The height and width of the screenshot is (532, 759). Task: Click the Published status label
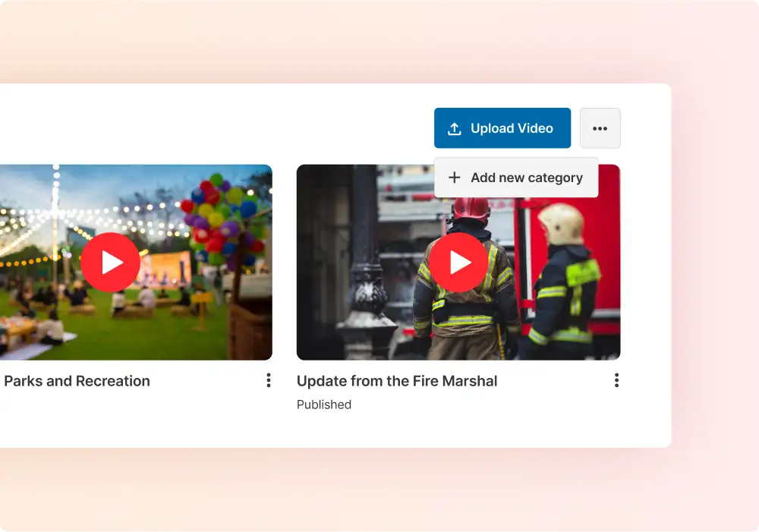(x=324, y=405)
